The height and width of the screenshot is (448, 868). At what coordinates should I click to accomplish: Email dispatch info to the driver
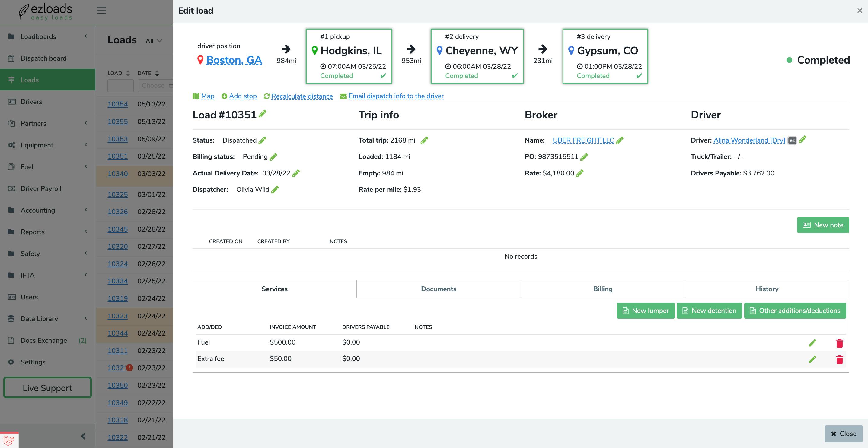(x=396, y=96)
